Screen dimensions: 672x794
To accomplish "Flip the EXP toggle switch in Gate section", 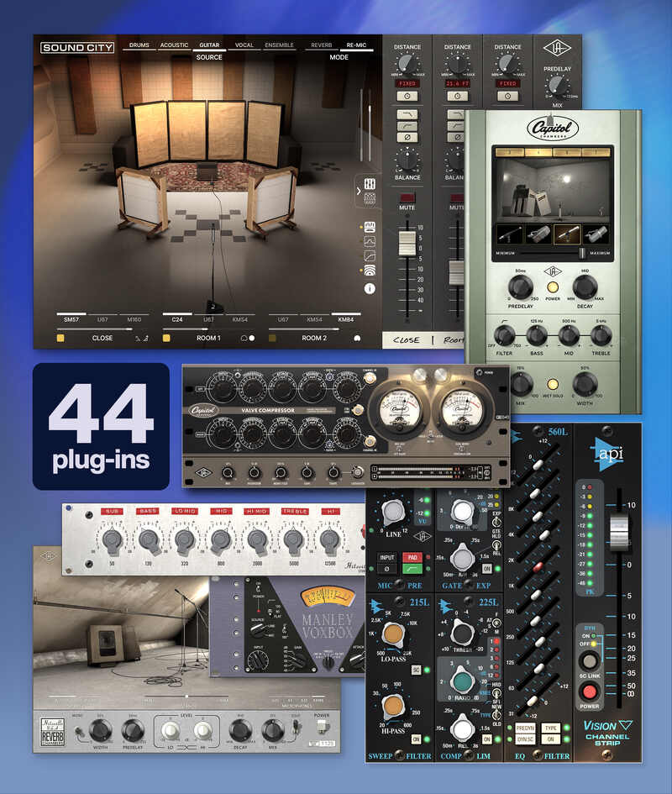I will [x=496, y=521].
